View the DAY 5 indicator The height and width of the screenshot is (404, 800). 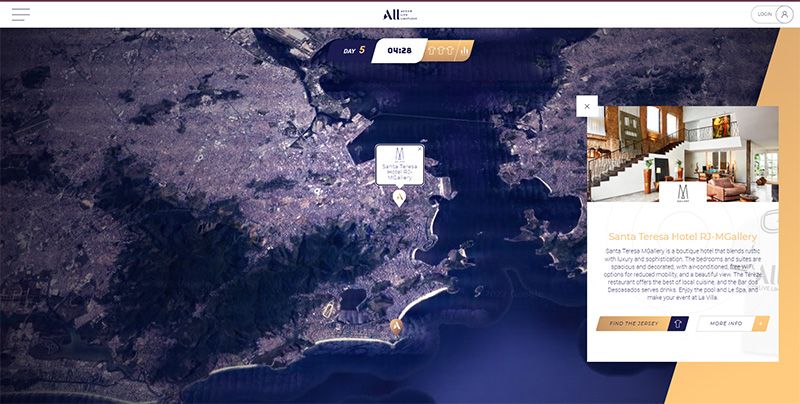pos(354,50)
